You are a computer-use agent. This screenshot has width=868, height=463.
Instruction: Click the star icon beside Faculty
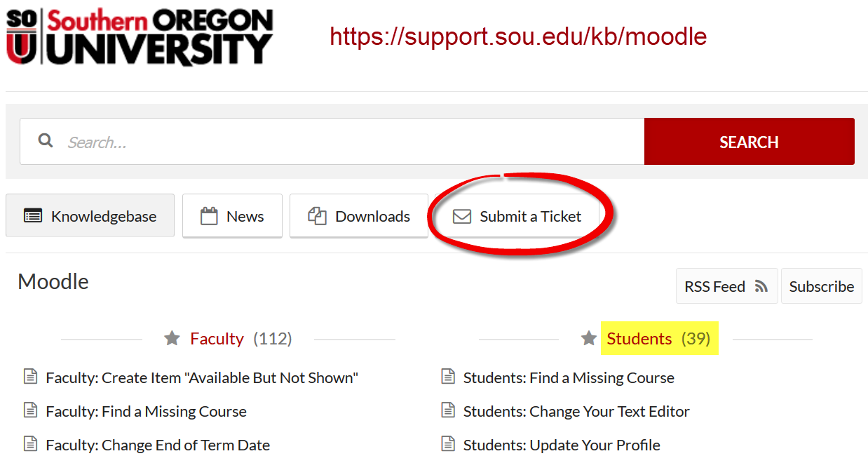click(172, 338)
